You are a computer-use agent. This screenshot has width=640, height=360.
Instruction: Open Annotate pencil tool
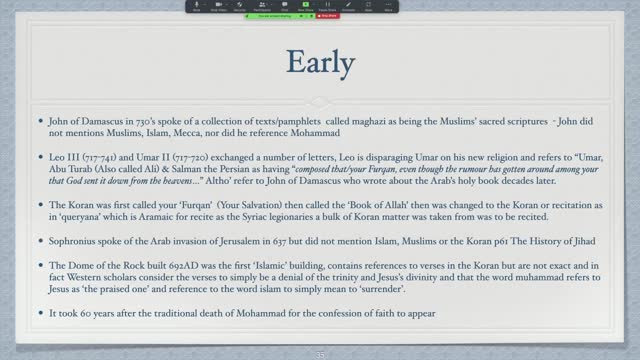348,6
